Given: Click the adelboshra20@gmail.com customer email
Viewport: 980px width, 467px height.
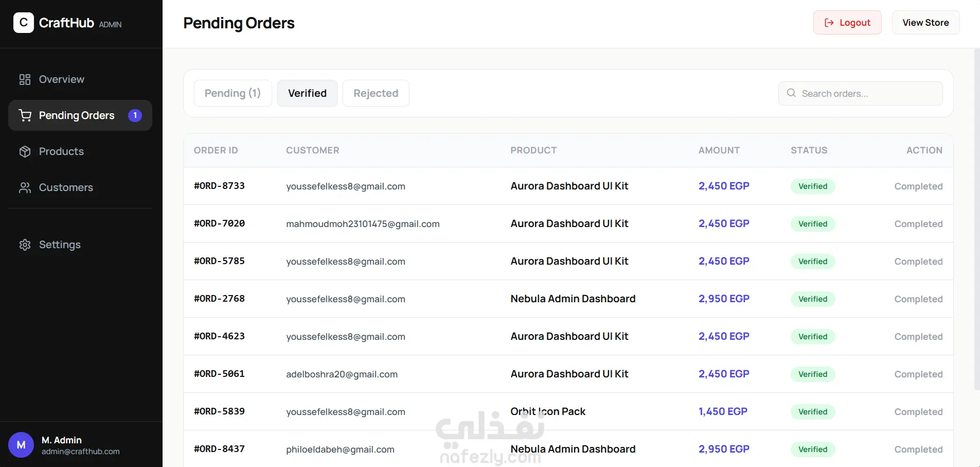Looking at the screenshot, I should point(342,374).
